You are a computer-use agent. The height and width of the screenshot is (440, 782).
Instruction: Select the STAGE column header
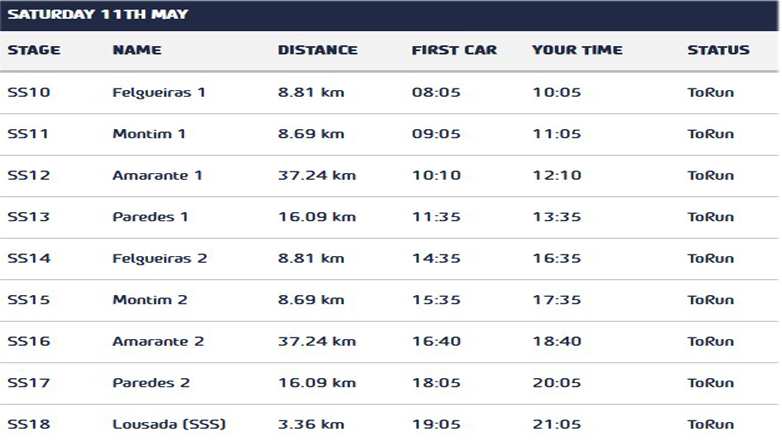tap(33, 50)
